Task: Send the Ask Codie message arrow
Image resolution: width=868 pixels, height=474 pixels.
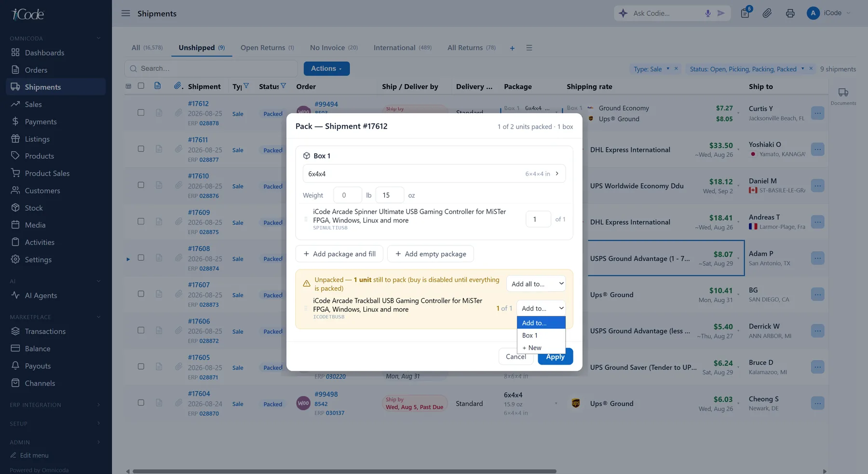Action: [721, 14]
